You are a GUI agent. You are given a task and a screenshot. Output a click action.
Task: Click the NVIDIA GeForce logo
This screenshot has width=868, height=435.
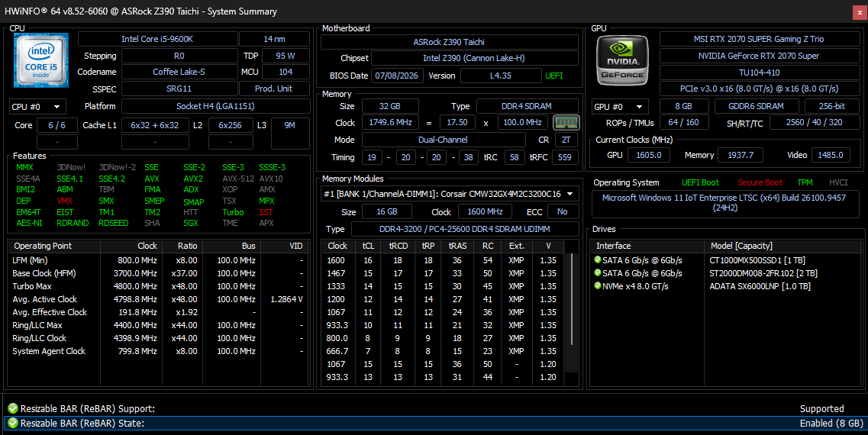(x=622, y=60)
